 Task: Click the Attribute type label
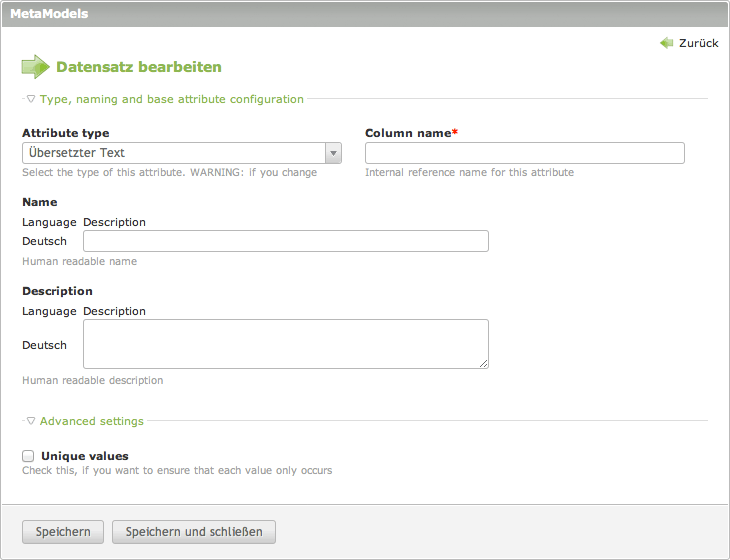(x=66, y=133)
